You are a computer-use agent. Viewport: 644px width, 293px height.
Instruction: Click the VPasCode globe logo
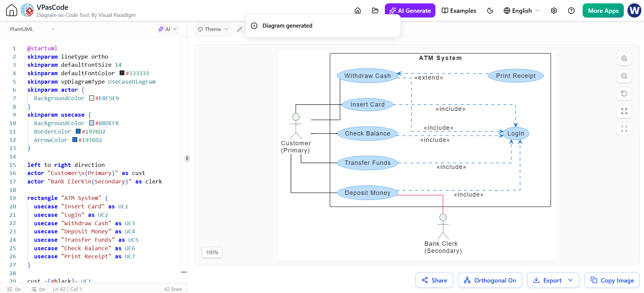[x=27, y=10]
